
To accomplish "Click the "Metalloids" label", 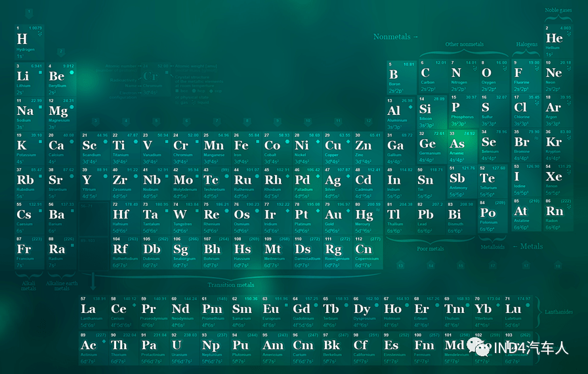I will (493, 247).
